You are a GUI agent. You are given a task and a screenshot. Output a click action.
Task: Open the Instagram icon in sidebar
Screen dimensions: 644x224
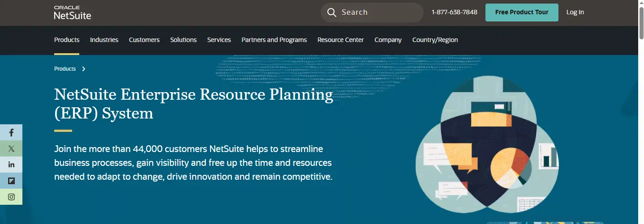pos(11,197)
